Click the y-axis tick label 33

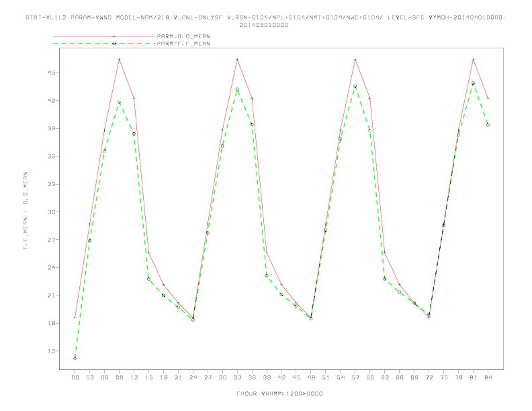point(52,184)
